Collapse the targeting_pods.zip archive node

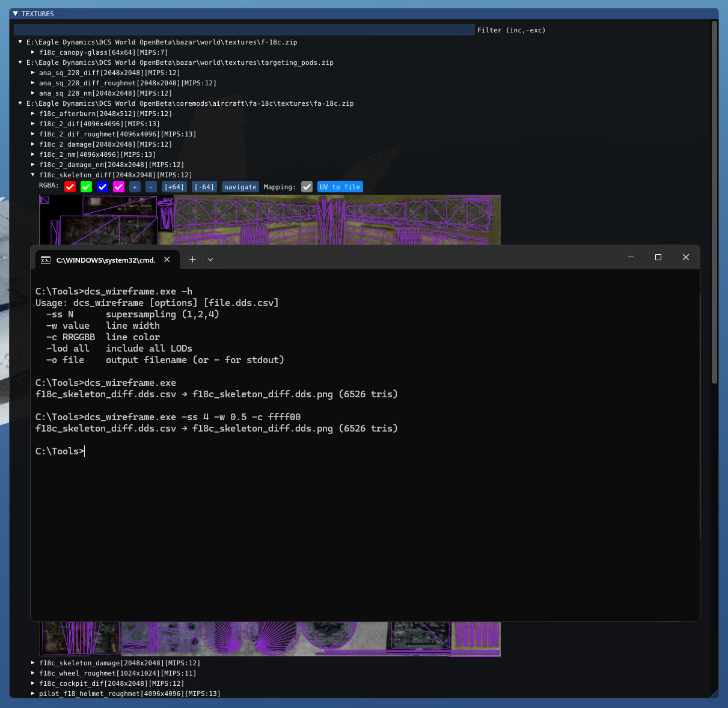20,63
